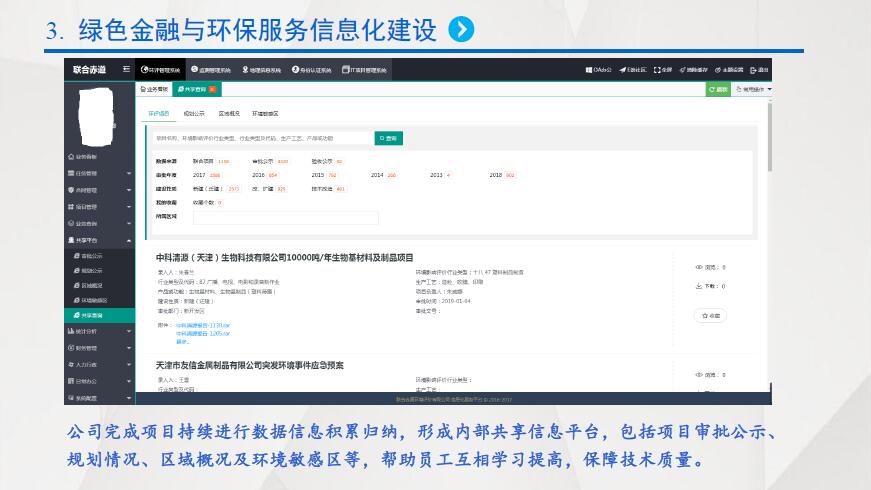871x490 pixels.
Task: Click the 收藏 star button on first project
Action: click(710, 315)
